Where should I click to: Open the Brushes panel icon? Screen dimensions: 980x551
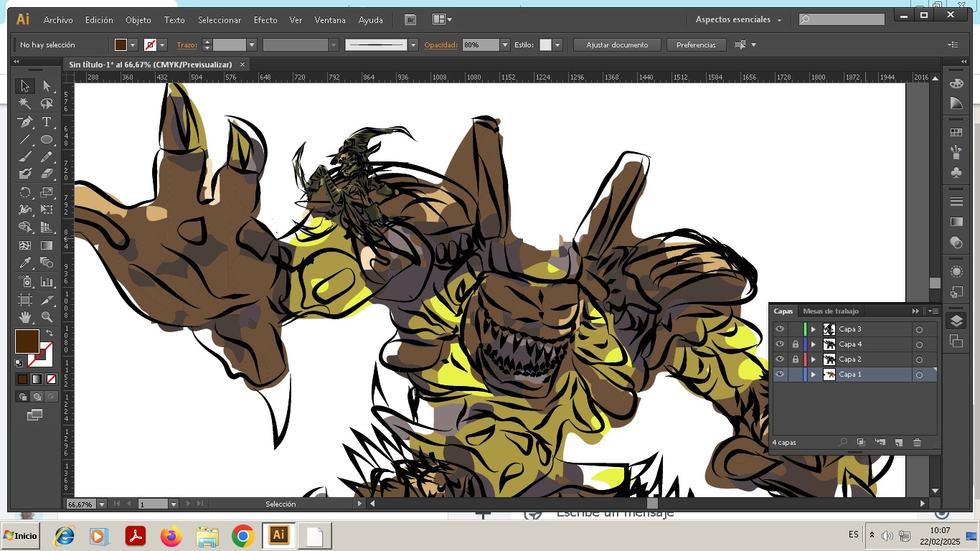(956, 152)
